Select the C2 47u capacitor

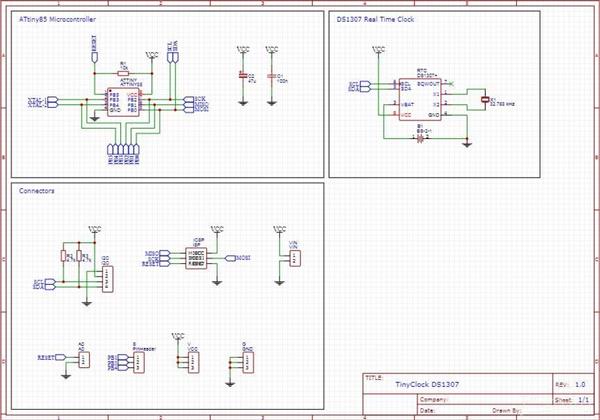tap(242, 76)
